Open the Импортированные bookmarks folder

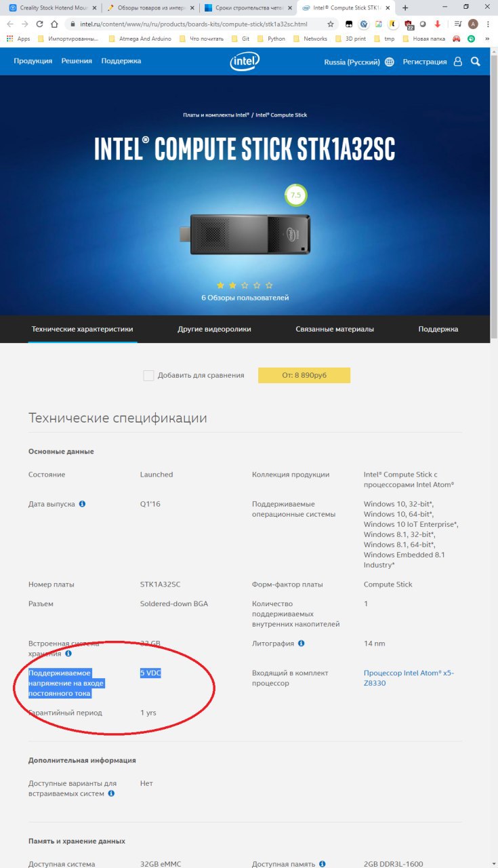coord(69,39)
